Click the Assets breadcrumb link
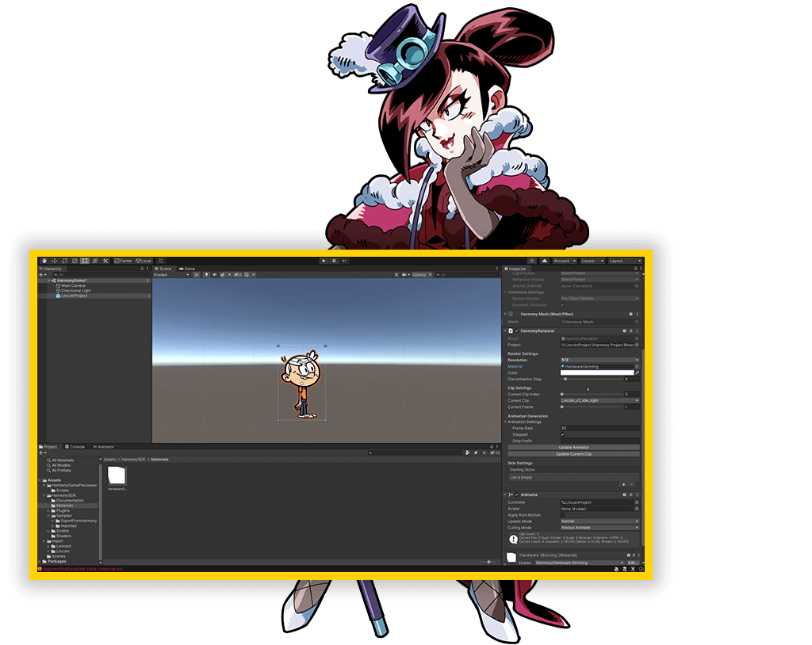Viewport: 812px width, 645px height. coord(109,460)
